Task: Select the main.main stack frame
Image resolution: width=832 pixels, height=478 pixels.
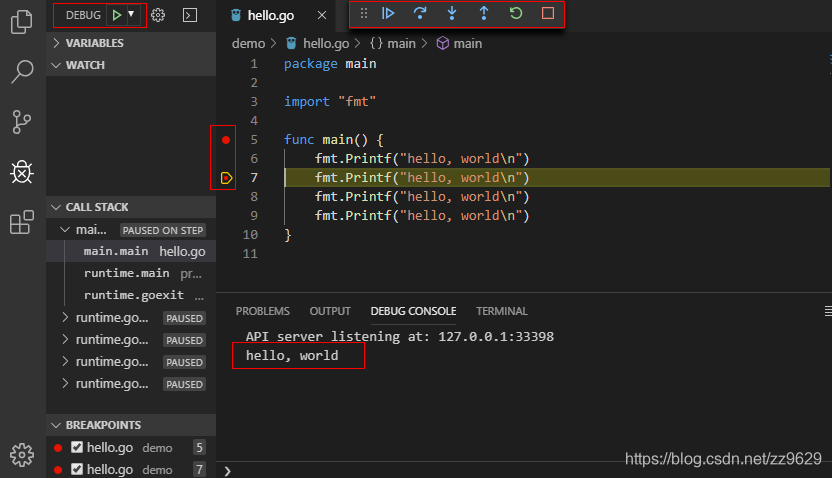Action: click(131, 251)
